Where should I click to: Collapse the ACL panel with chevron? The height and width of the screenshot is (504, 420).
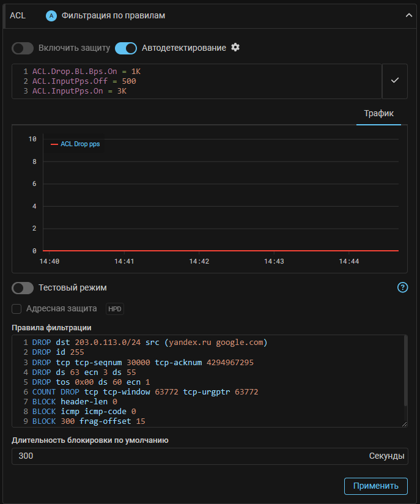[x=409, y=15]
